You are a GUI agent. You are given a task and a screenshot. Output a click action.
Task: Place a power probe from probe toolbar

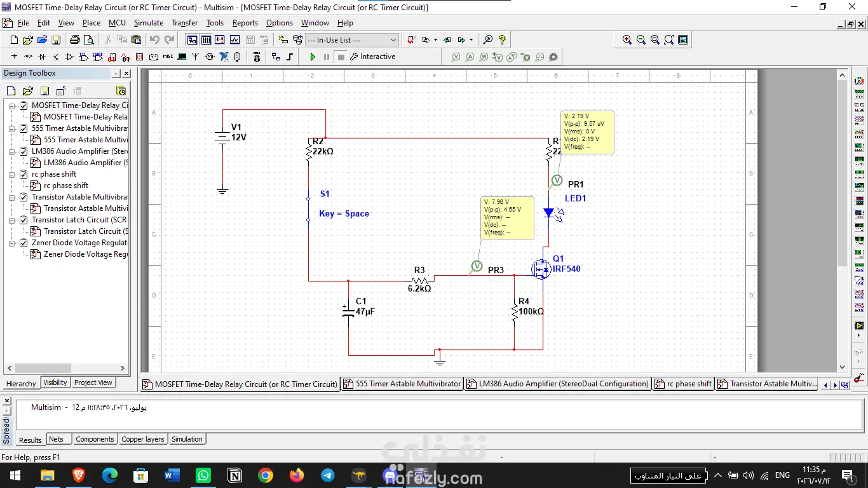click(x=484, y=57)
